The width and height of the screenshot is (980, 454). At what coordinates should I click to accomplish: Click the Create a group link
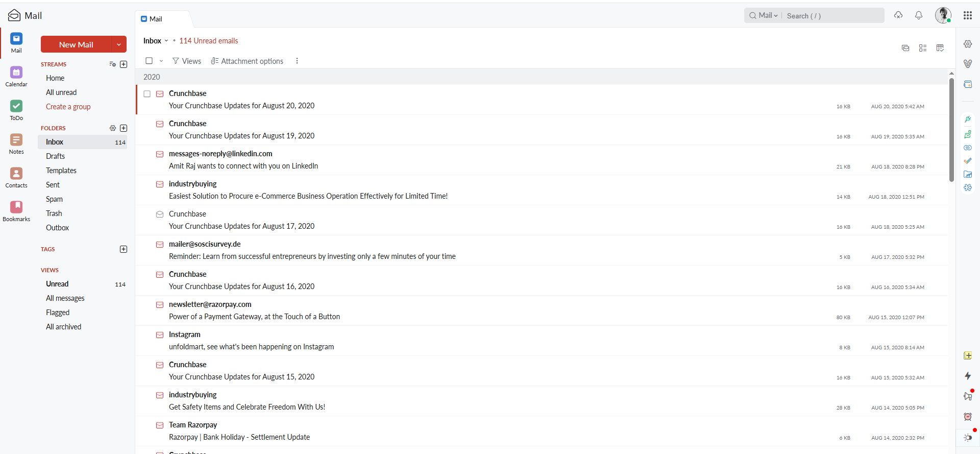pos(68,107)
